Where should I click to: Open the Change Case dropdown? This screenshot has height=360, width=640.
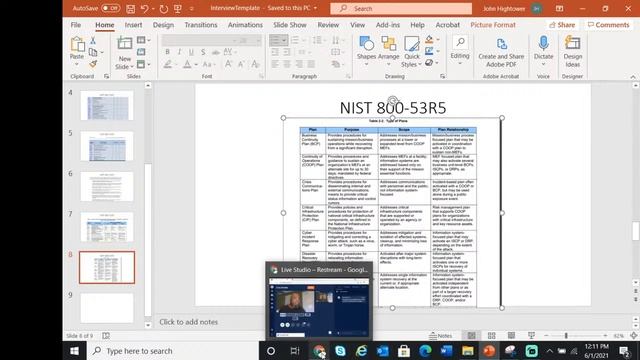208,64
